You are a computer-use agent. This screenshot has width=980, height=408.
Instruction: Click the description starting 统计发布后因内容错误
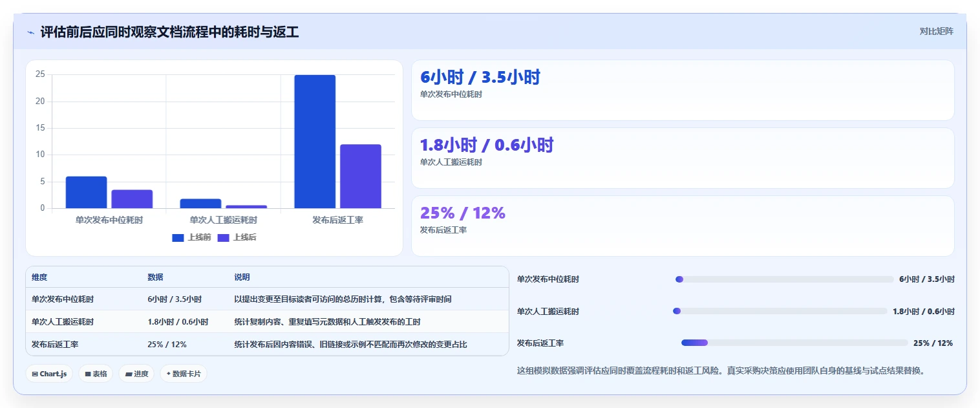pyautogui.click(x=350, y=345)
